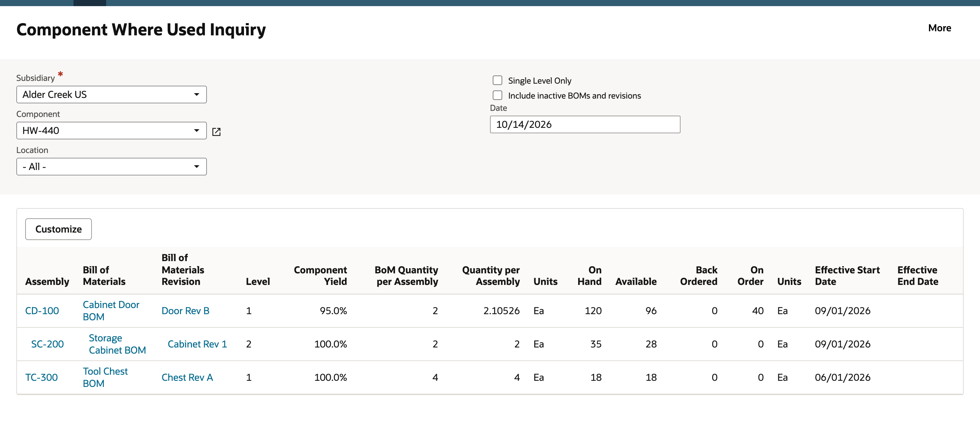The height and width of the screenshot is (425, 980).
Task: Click the Level column header
Action: (258, 281)
